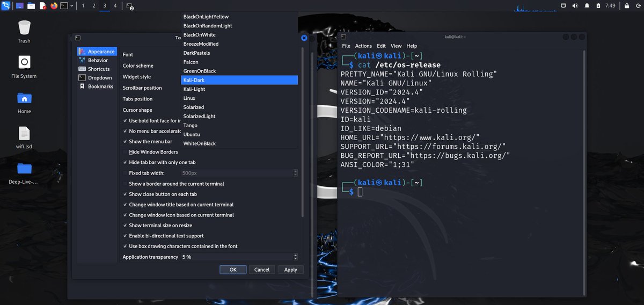The image size is (644, 305).
Task: Select the Home folder desktop icon
Action: 24,103
